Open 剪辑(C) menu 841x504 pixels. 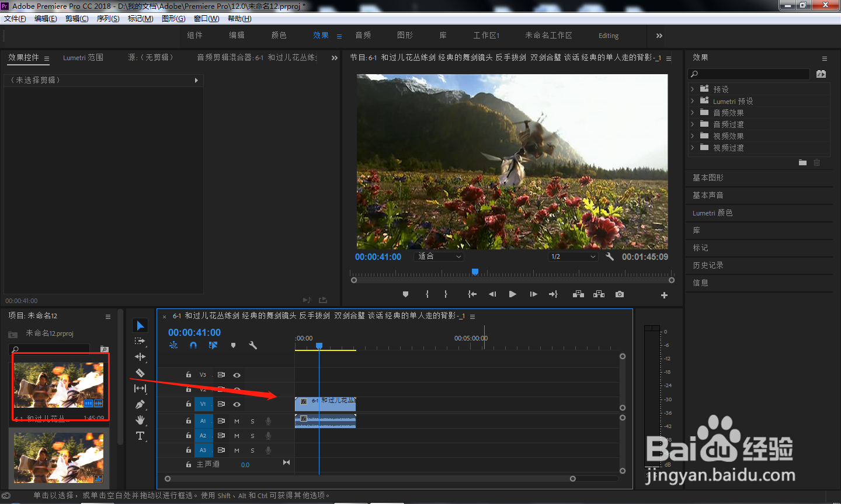(x=77, y=19)
